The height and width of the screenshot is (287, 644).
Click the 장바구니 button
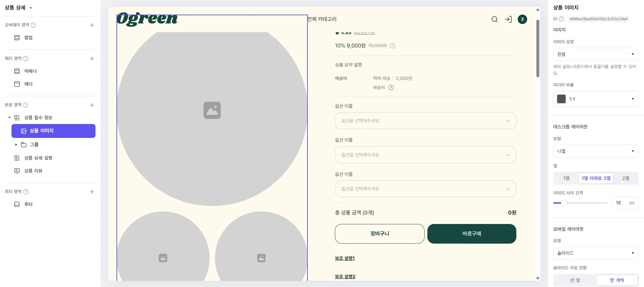pos(380,234)
